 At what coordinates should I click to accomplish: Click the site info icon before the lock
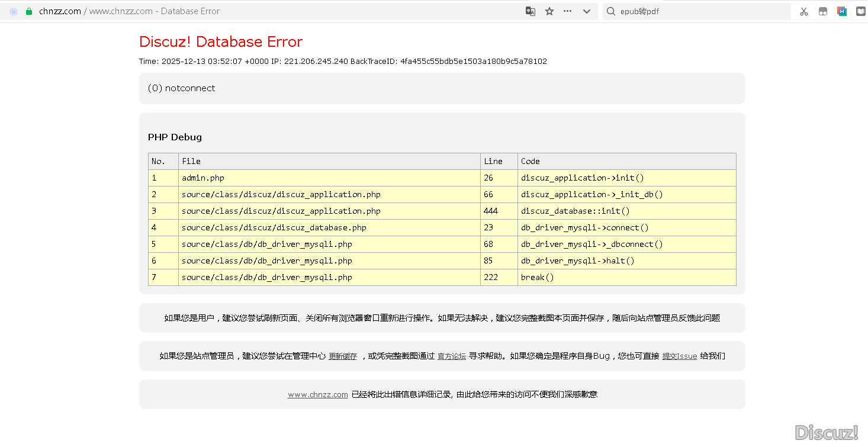(14, 11)
